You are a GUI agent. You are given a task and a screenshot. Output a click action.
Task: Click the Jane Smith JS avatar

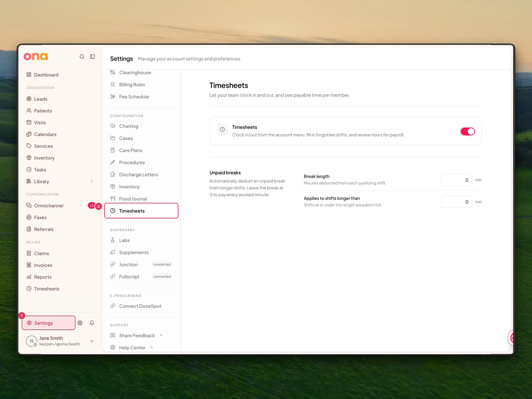point(31,341)
